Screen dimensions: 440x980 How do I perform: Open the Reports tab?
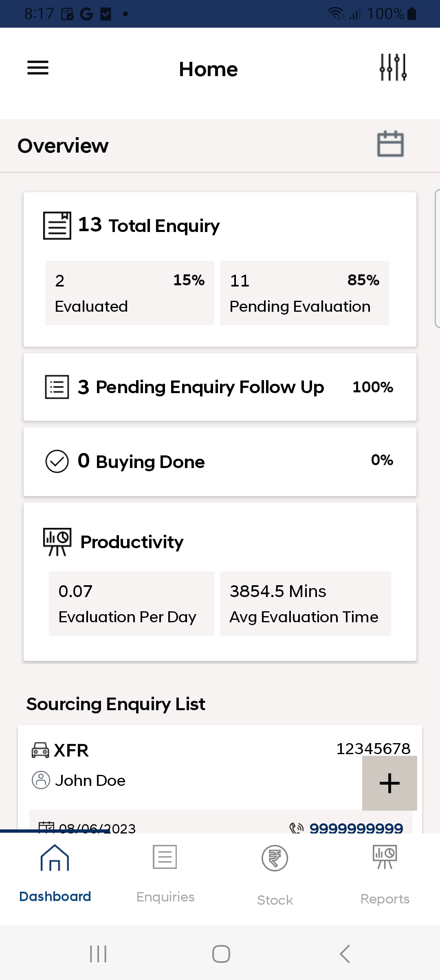coord(385,873)
